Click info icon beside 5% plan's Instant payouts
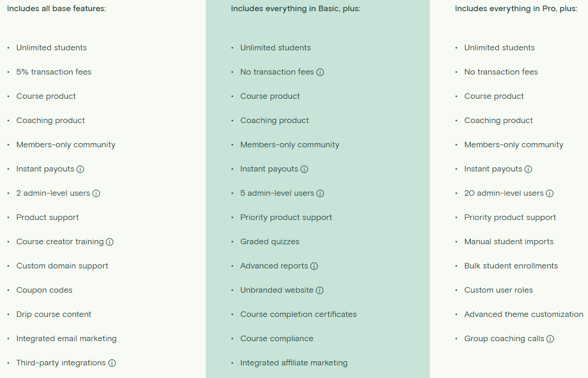 pyautogui.click(x=80, y=169)
